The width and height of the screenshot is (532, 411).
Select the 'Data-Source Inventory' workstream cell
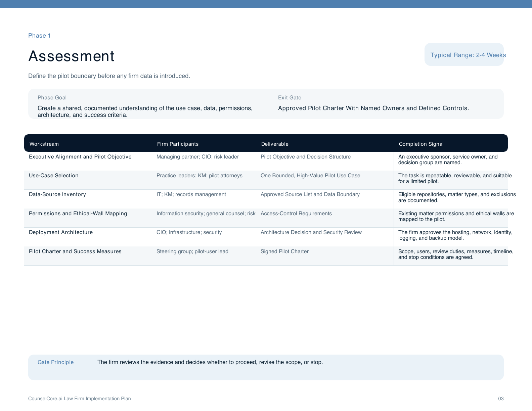(57, 194)
